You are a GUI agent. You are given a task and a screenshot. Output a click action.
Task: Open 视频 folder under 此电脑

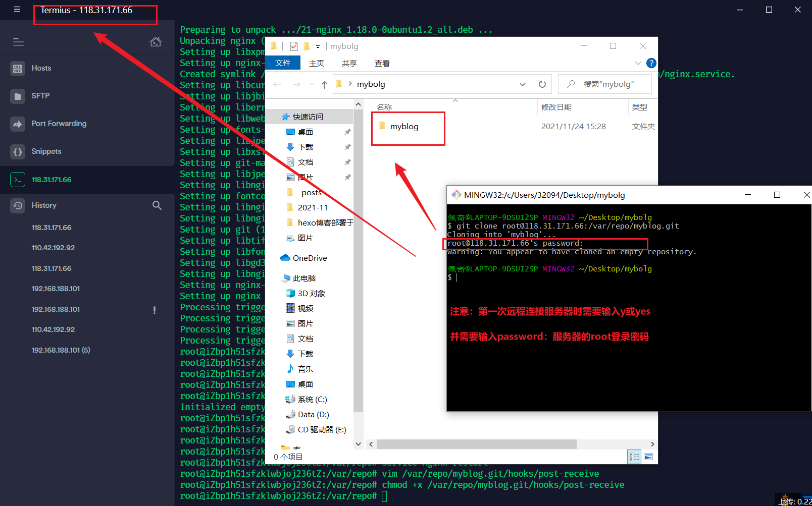coord(305,308)
